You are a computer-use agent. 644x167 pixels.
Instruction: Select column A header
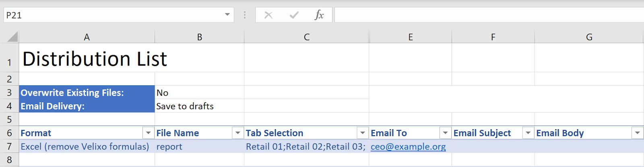(x=87, y=37)
